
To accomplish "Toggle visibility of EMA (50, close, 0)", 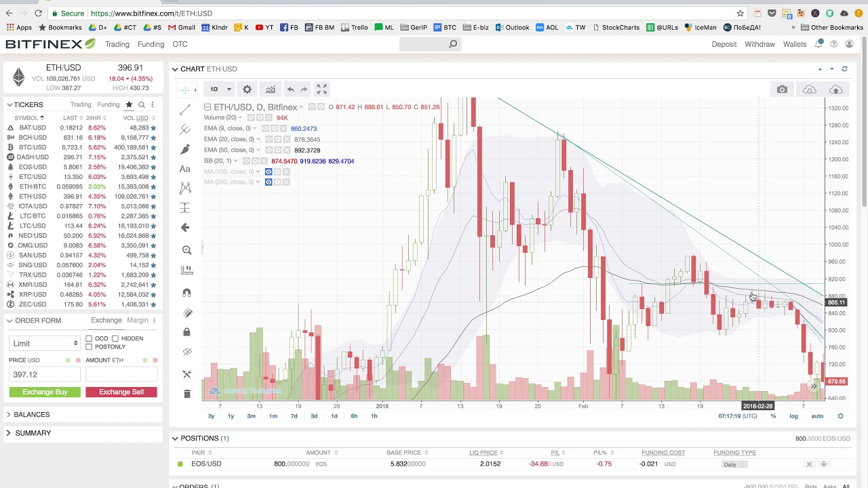I will tap(269, 150).
